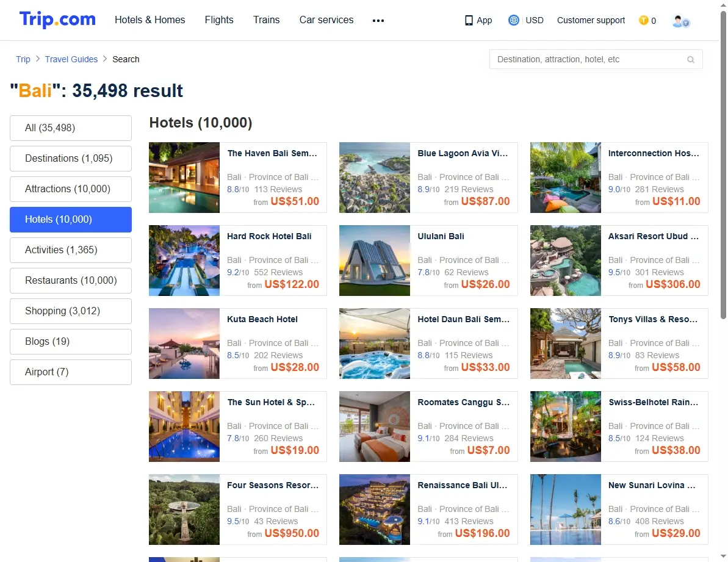Click the 552 Reviews text
Screen dimensions: 728x562
(x=278, y=272)
